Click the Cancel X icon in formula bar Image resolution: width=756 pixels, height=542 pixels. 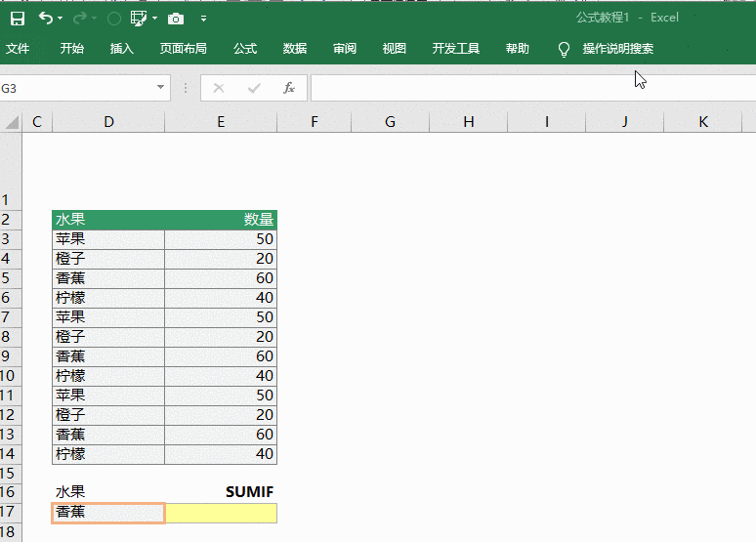(219, 88)
